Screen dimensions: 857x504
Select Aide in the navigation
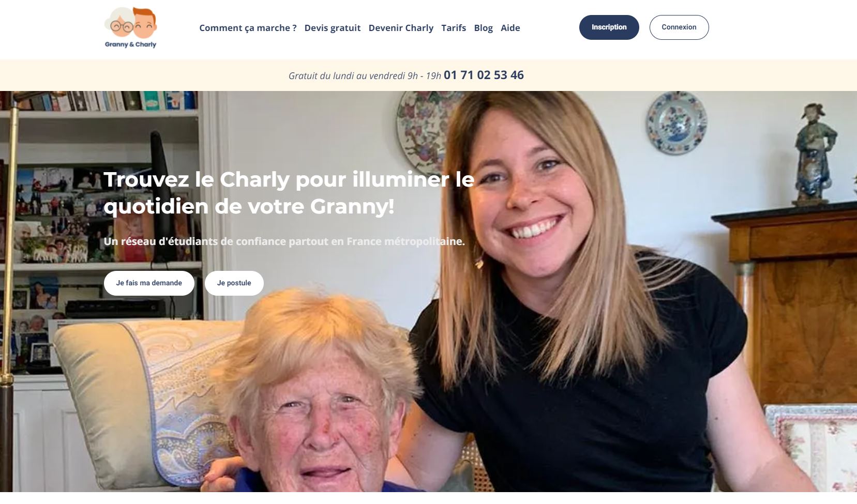pos(510,28)
